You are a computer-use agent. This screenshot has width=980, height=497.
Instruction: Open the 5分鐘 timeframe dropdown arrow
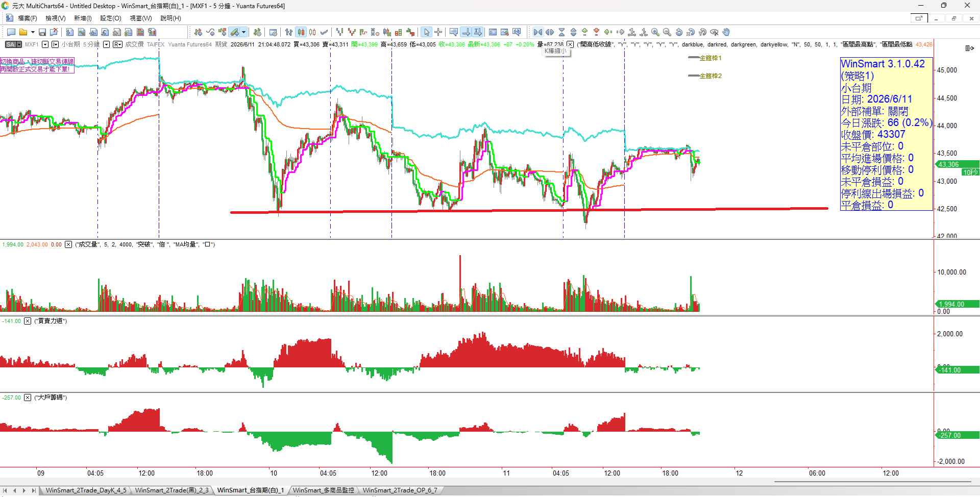point(106,44)
